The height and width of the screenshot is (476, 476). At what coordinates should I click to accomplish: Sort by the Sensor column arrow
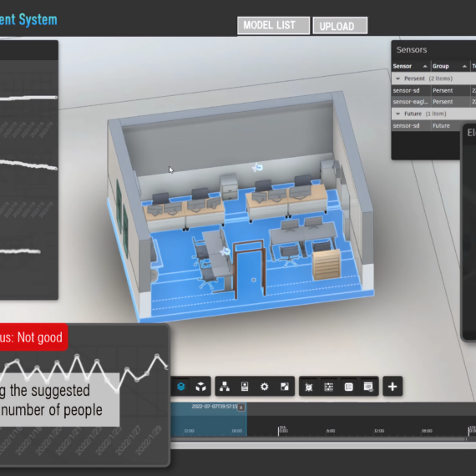[x=425, y=66]
